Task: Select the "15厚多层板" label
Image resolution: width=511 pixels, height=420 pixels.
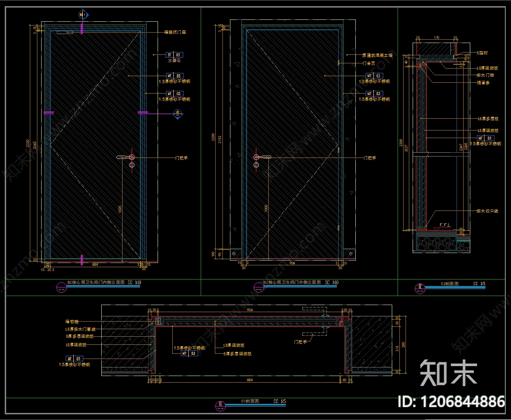Action: click(x=488, y=119)
